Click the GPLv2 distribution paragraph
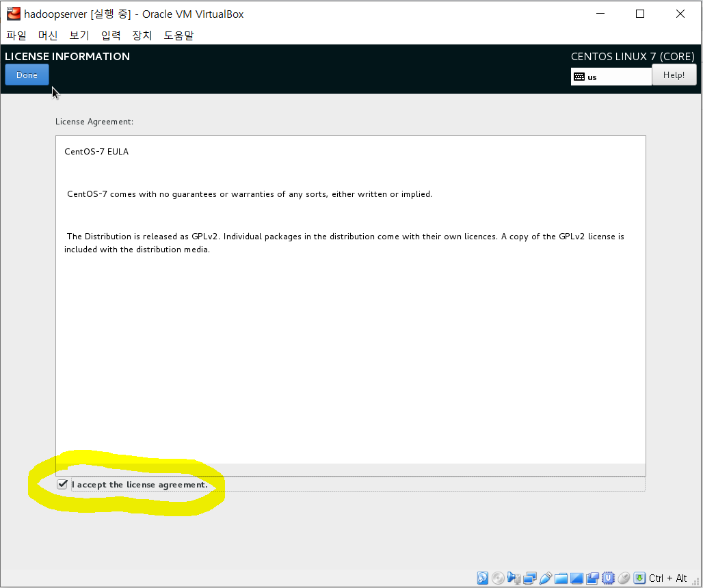The image size is (703, 588). click(345, 243)
